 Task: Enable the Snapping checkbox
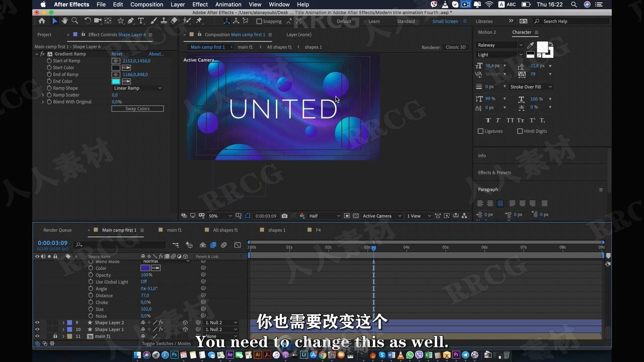pyautogui.click(x=259, y=21)
